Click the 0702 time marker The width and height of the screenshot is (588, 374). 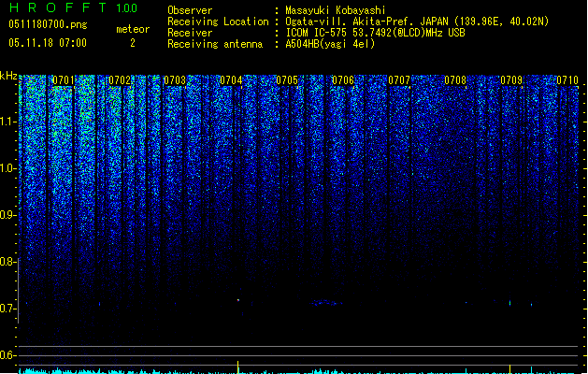tap(120, 80)
